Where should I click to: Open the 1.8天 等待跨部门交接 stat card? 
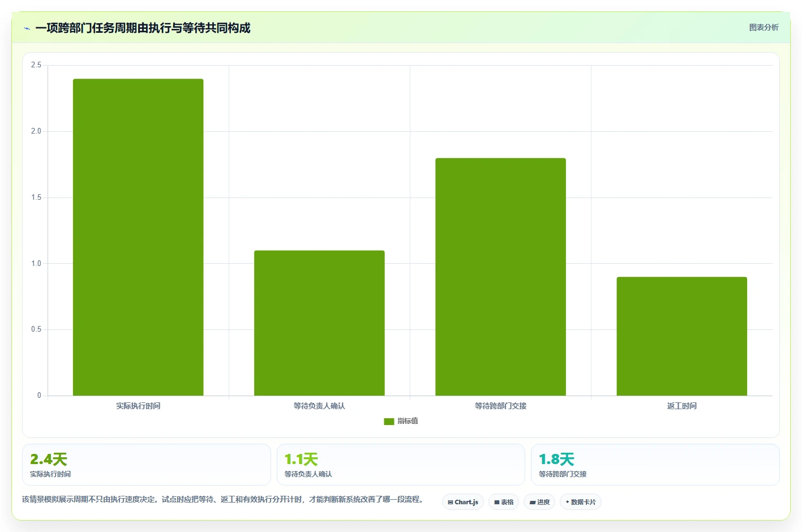coord(655,465)
